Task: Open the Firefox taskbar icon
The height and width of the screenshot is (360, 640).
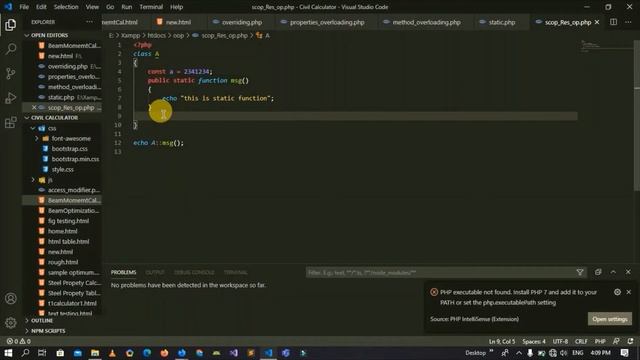Action: point(164,353)
